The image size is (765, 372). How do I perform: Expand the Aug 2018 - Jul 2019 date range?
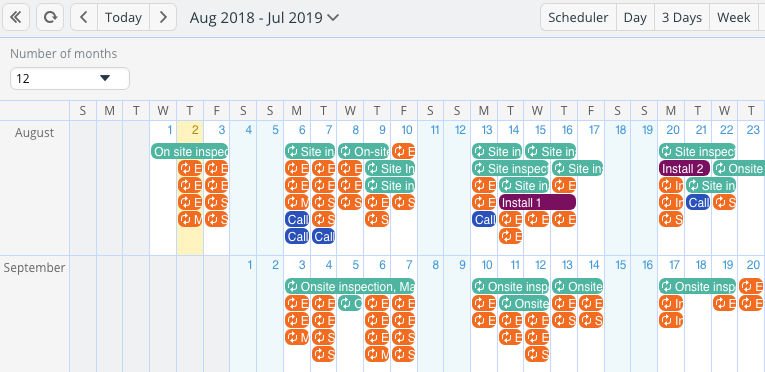pos(264,18)
